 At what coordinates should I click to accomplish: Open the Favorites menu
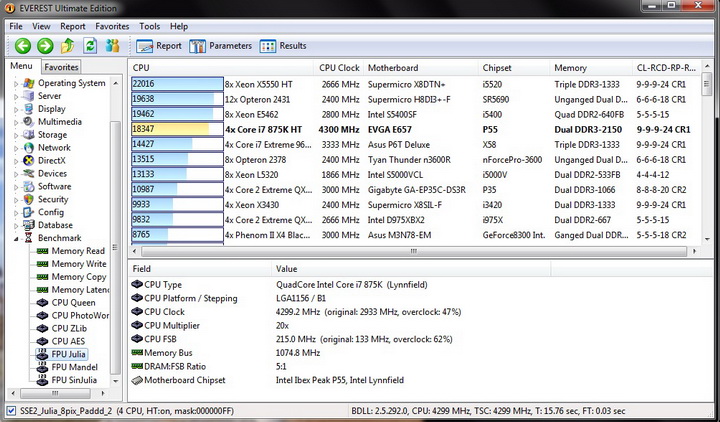point(112,26)
